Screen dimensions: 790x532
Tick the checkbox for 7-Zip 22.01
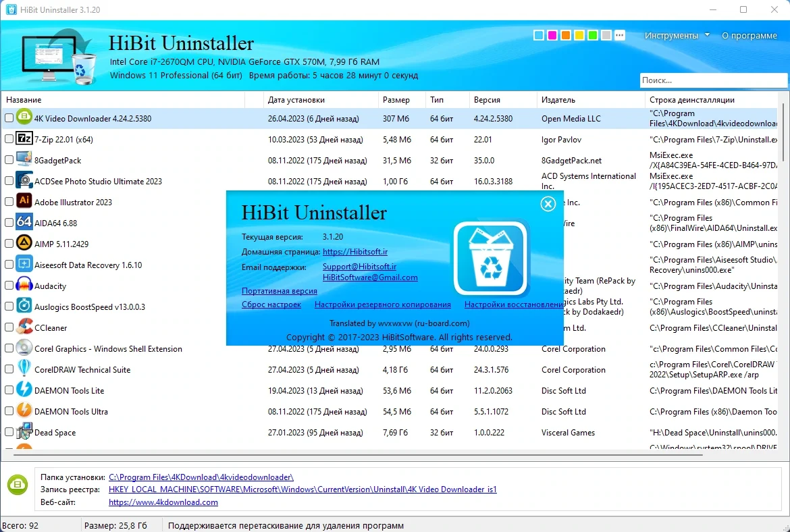click(x=9, y=138)
